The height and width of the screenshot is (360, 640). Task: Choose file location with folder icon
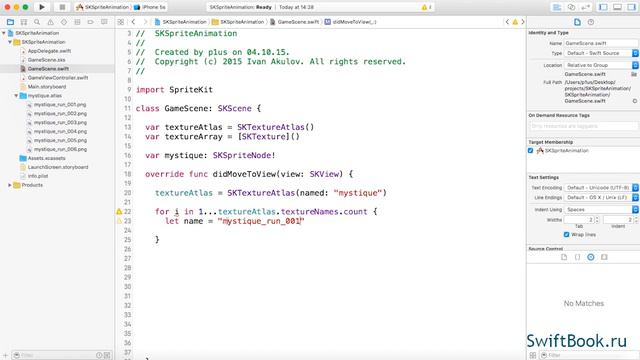[x=634, y=74]
